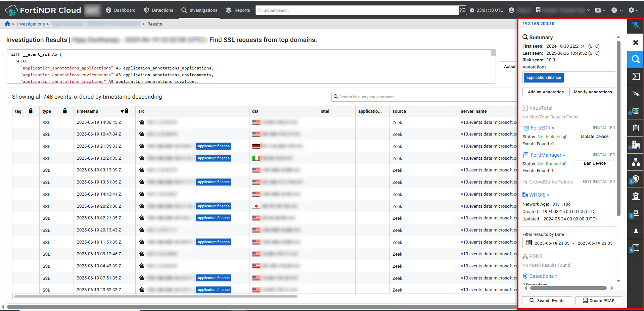Toggle the lock on the tag column
Viewport: 644px width, 311px height.
tap(31, 111)
